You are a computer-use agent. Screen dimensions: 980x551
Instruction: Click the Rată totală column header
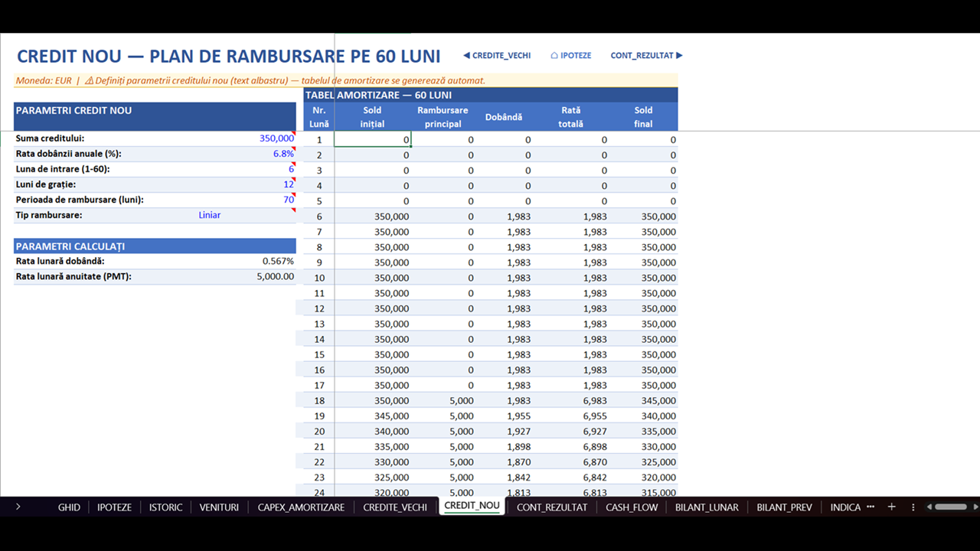coord(570,116)
